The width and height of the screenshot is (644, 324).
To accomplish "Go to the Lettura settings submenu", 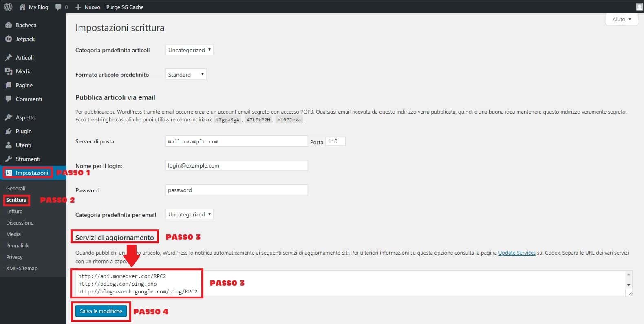I will point(14,211).
